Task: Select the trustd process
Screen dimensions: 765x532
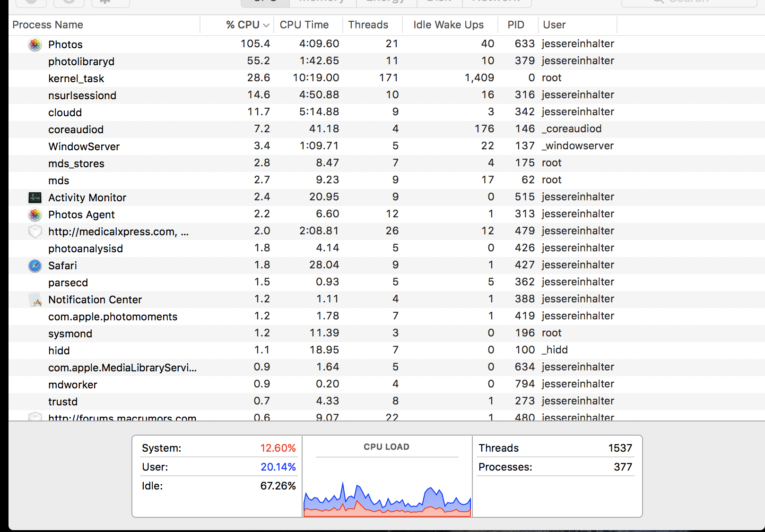Action: [387, 402]
